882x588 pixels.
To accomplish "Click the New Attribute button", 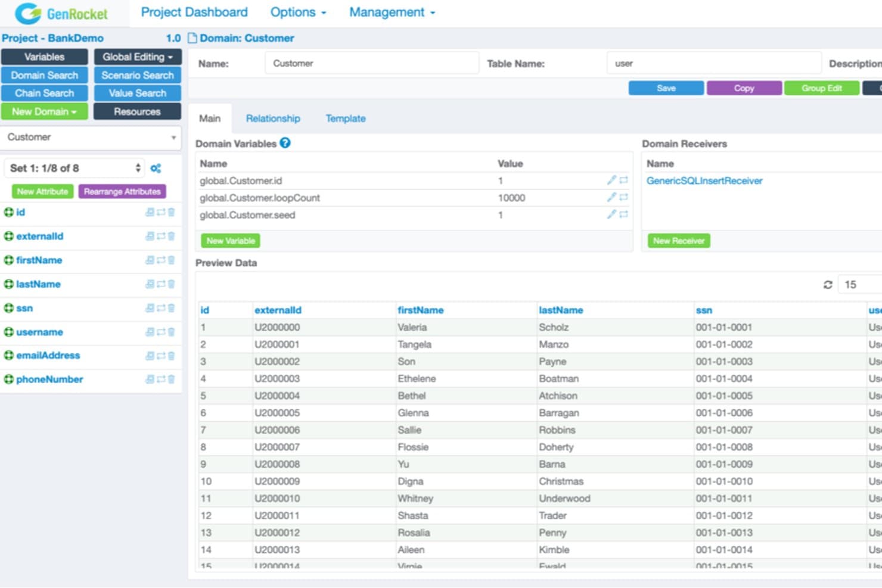I will pos(42,191).
